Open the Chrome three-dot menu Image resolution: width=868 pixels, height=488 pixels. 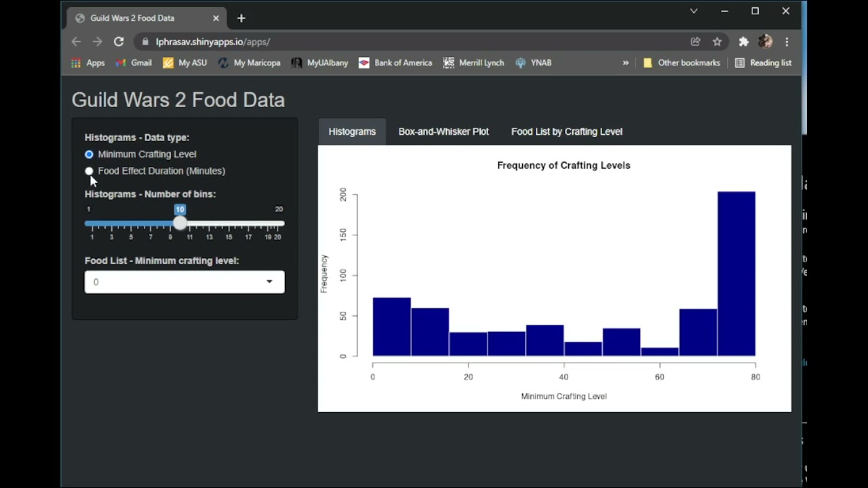pos(787,42)
